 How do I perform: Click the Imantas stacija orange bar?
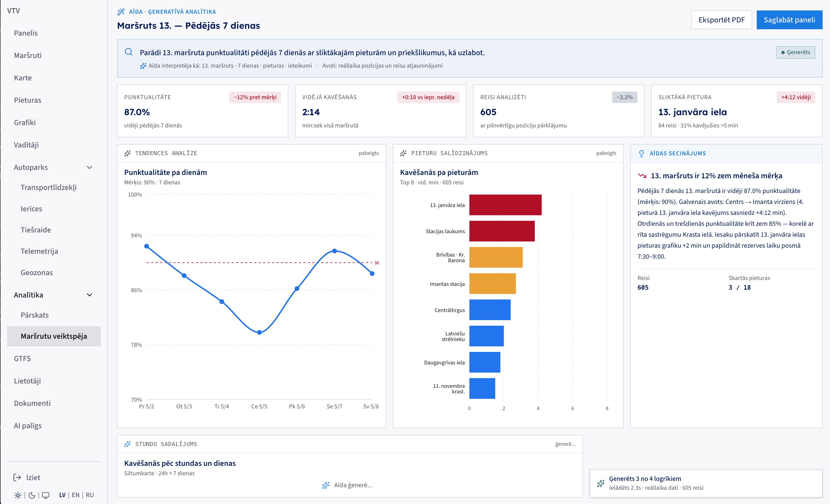[x=492, y=284]
